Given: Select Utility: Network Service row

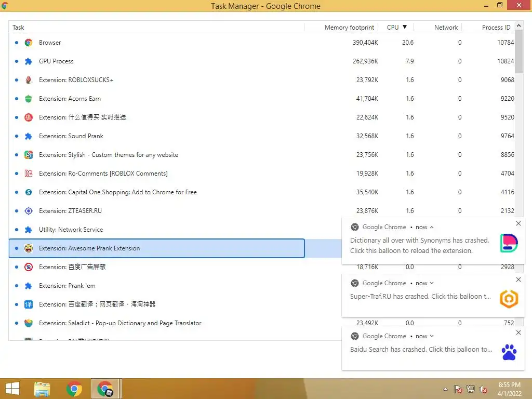Looking at the screenshot, I should click(x=175, y=230).
